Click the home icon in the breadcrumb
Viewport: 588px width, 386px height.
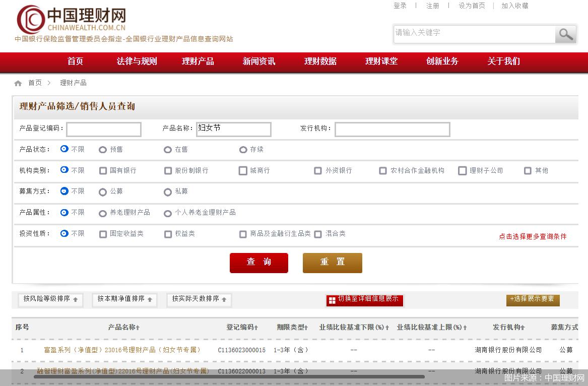coord(18,83)
